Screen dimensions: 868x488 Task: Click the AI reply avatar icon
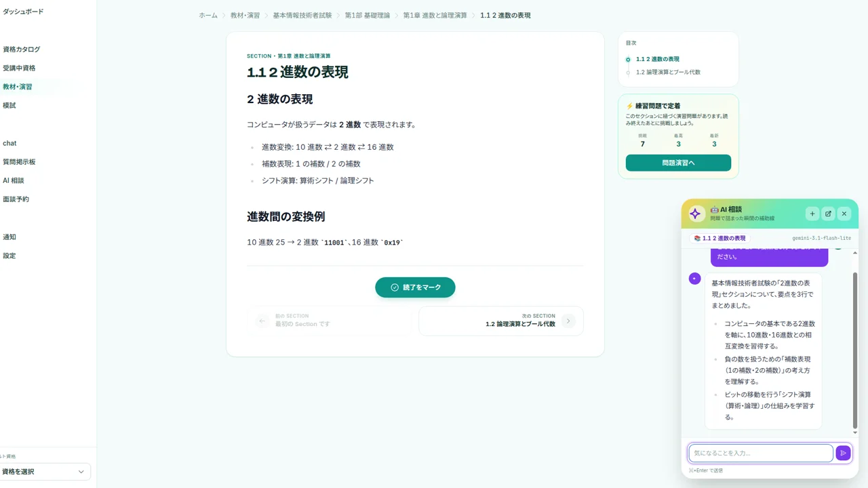(694, 279)
